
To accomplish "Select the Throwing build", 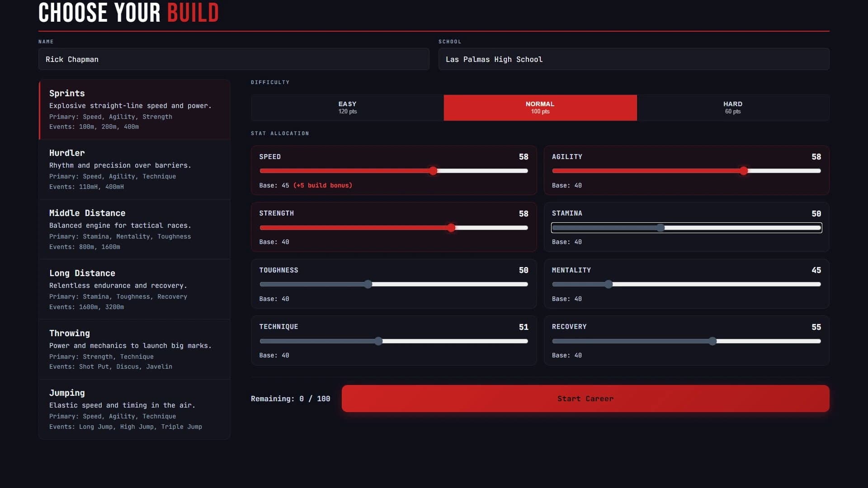I will pyautogui.click(x=134, y=349).
